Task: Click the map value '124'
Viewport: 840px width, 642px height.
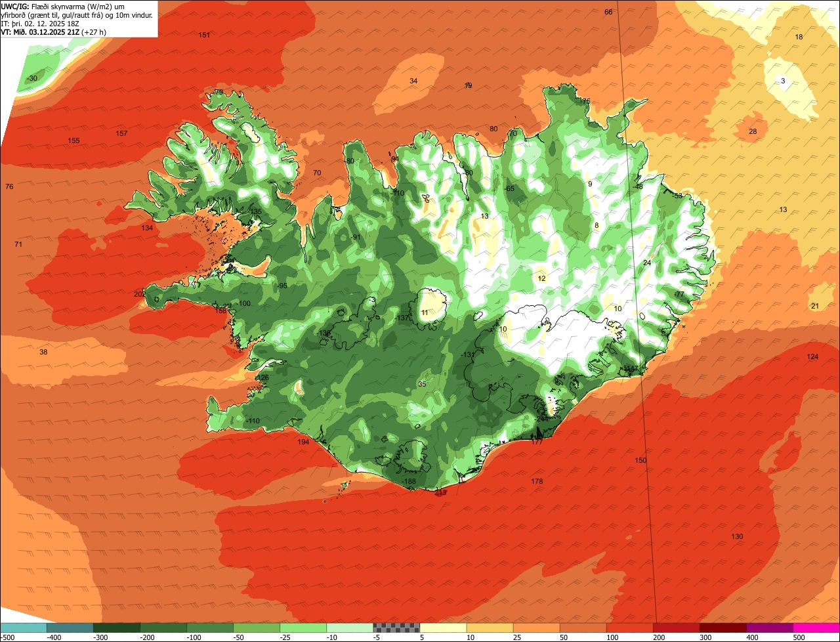Action: [812, 356]
